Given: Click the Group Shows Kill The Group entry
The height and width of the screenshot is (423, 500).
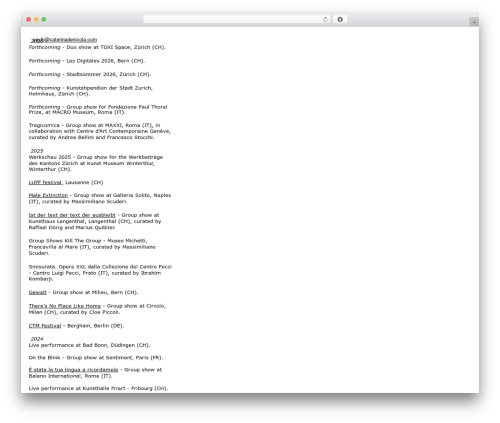Looking at the screenshot, I should (92, 247).
